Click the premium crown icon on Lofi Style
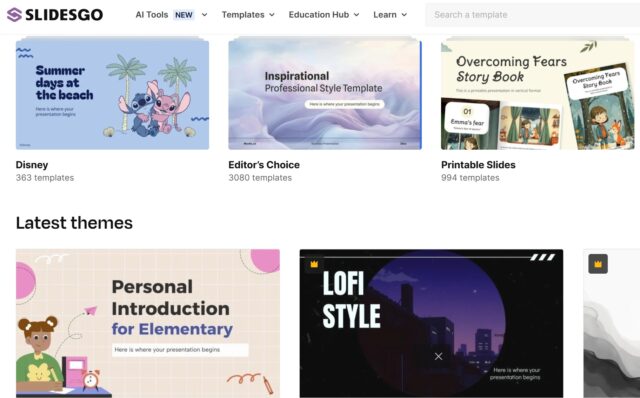 (314, 264)
